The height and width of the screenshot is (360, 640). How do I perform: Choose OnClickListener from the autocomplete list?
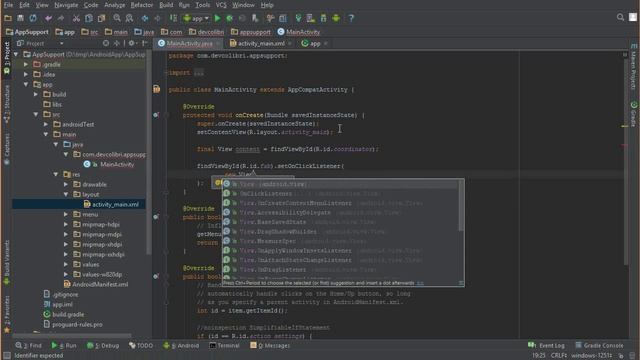340,193
